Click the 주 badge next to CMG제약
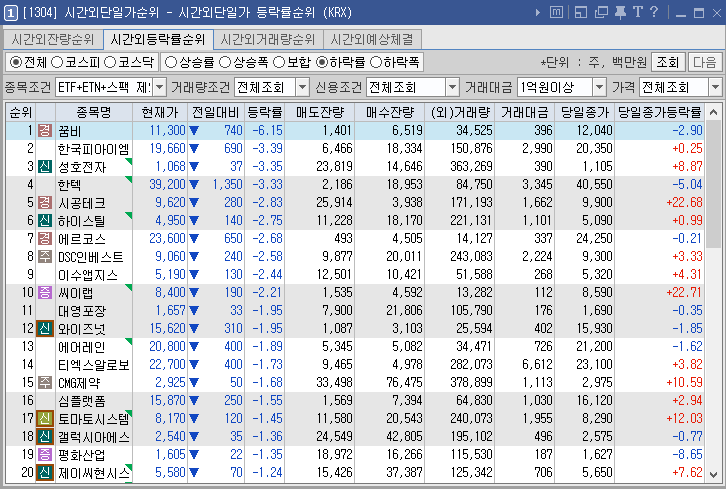 (x=45, y=382)
